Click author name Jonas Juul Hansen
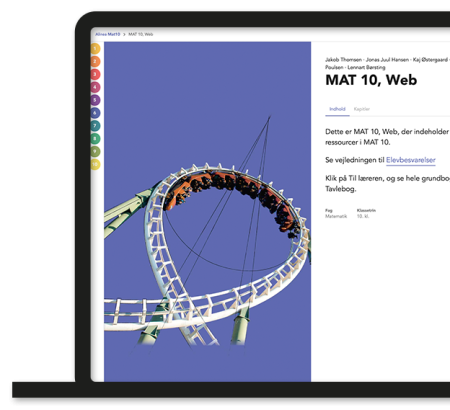The image size is (450, 410). point(387,60)
